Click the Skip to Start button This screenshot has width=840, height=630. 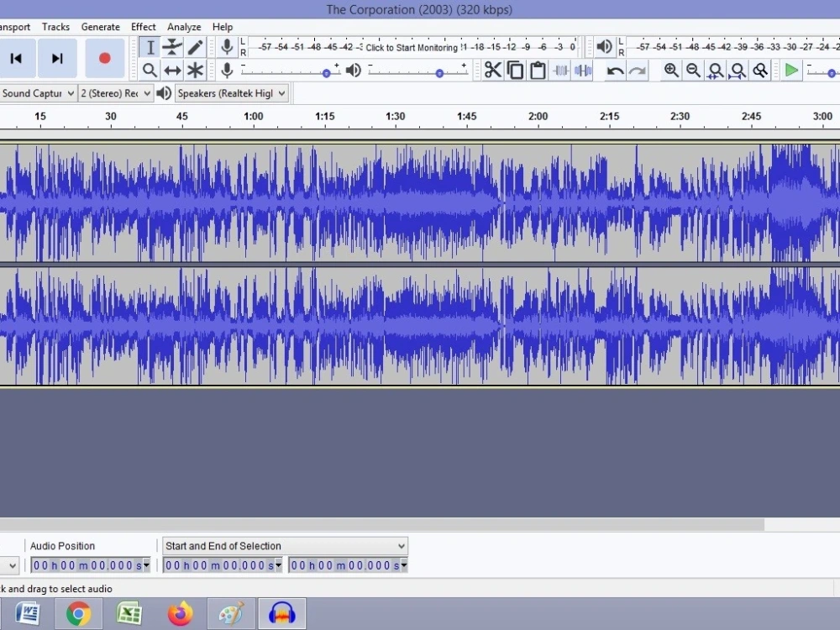16,59
